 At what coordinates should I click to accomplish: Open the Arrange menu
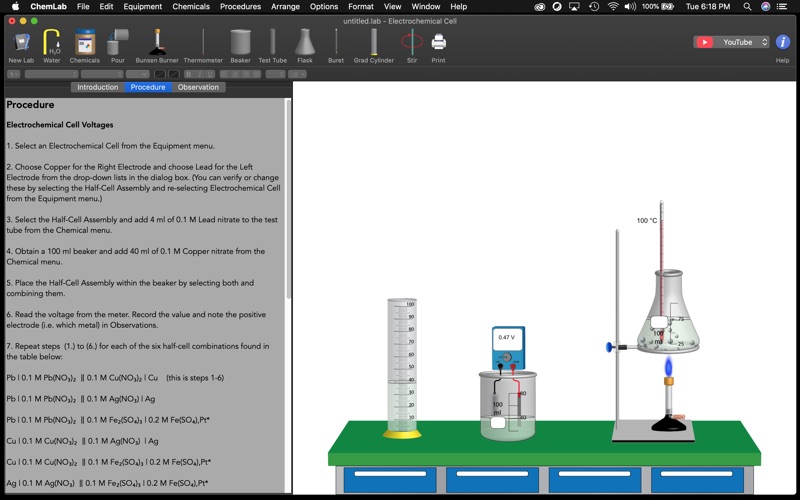pyautogui.click(x=285, y=7)
